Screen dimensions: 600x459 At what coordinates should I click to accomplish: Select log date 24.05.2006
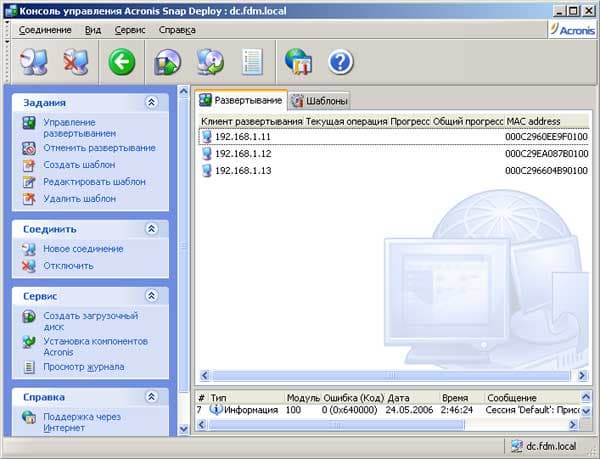(409, 410)
